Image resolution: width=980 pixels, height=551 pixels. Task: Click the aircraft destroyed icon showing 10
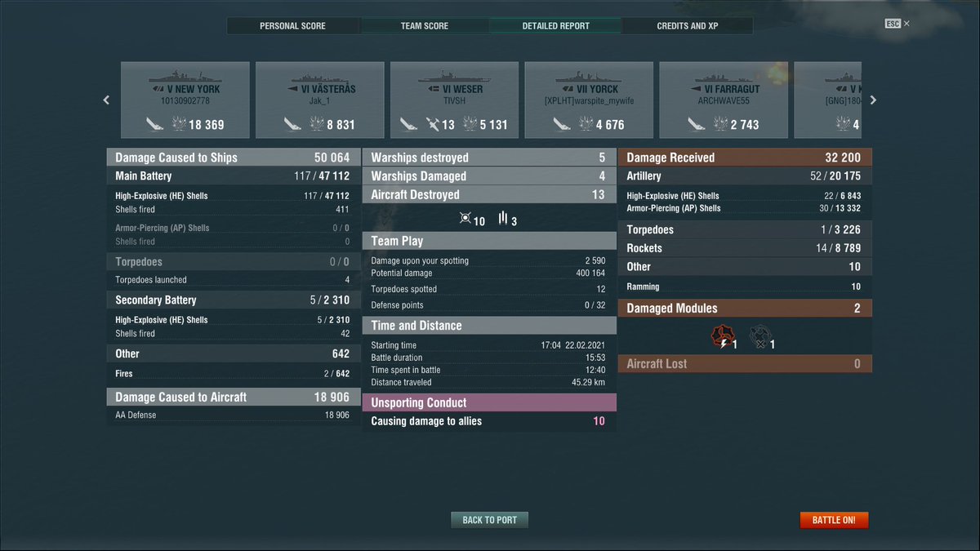pos(466,220)
